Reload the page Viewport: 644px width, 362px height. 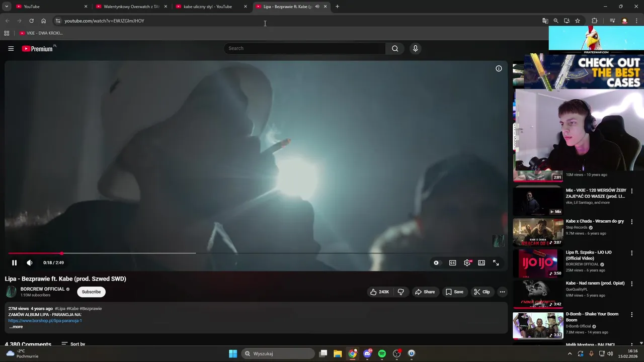[31, 21]
